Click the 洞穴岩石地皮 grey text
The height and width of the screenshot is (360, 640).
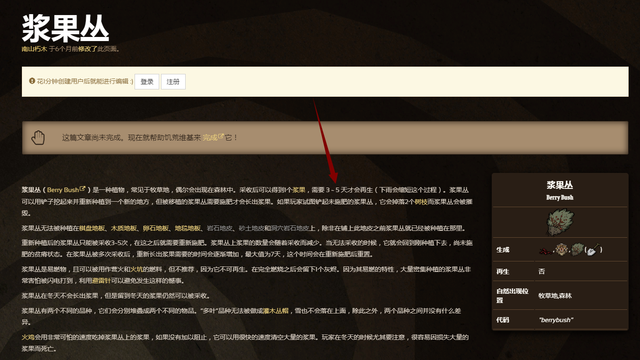click(x=290, y=228)
